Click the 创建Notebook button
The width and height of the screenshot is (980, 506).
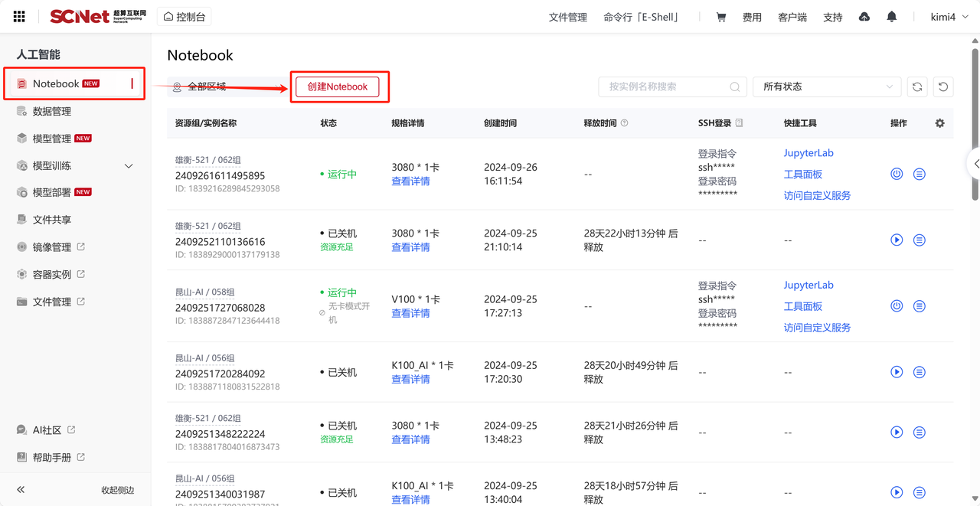pos(338,87)
